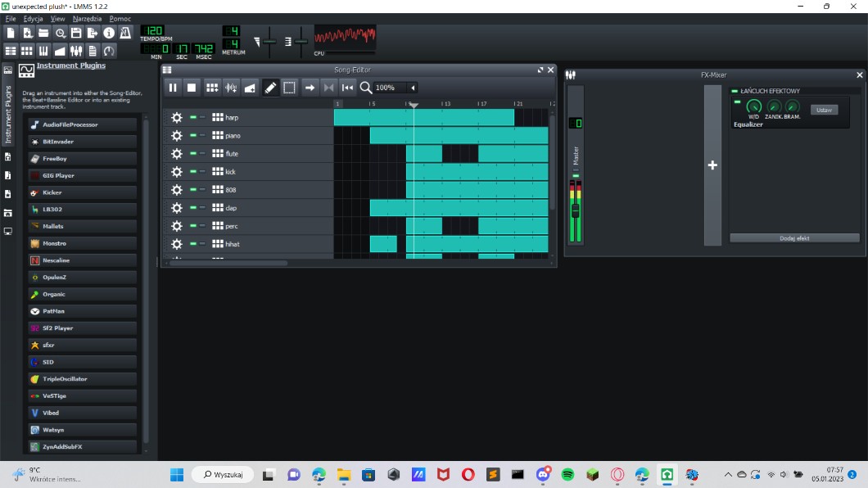The image size is (868, 488).
Task: Open the gear settings for harp track
Action: click(x=176, y=118)
